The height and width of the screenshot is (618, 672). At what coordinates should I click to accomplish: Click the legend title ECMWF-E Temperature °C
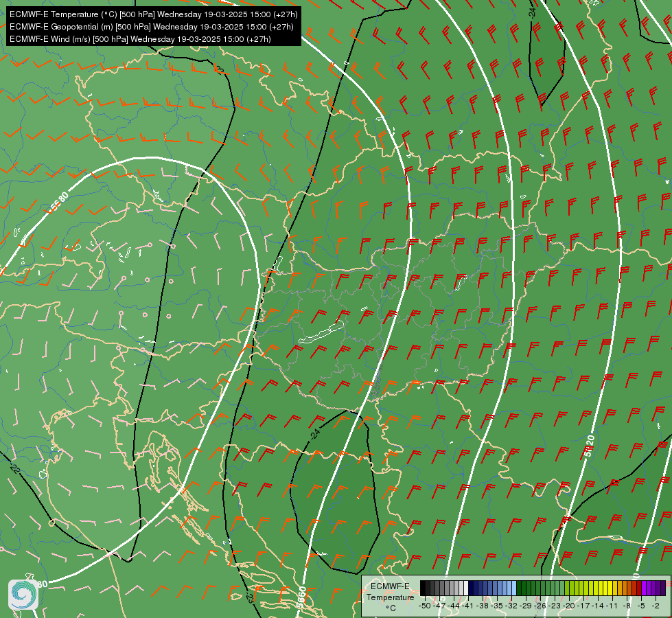391,597
